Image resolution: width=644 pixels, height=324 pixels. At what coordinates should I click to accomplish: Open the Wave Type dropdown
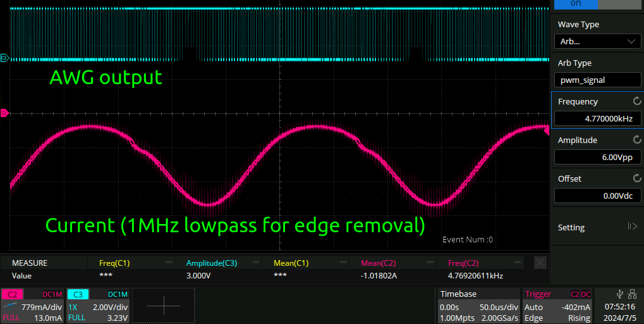(x=597, y=42)
